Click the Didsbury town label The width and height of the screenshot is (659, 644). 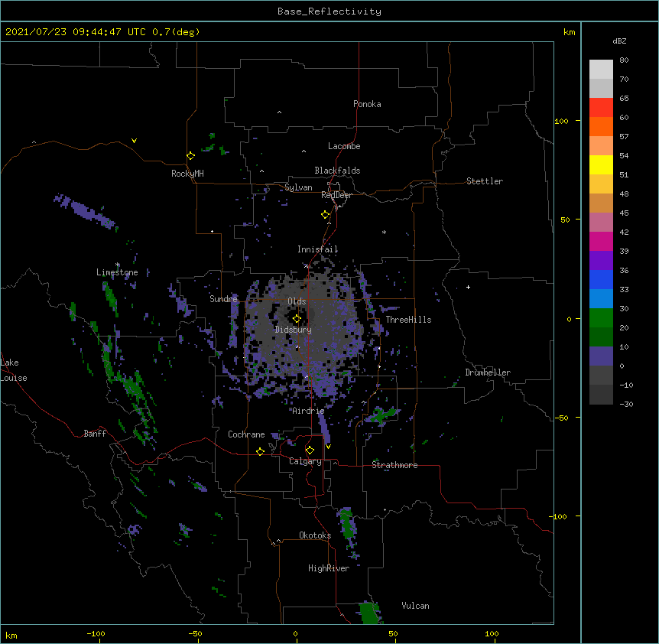294,330
